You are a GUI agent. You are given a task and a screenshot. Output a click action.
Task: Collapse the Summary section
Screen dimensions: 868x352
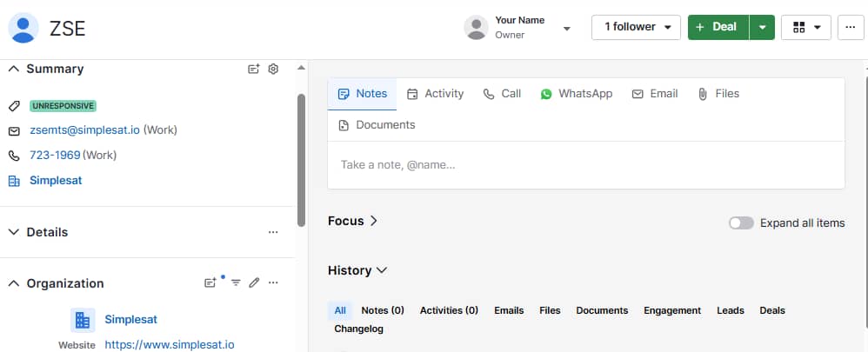pos(14,70)
